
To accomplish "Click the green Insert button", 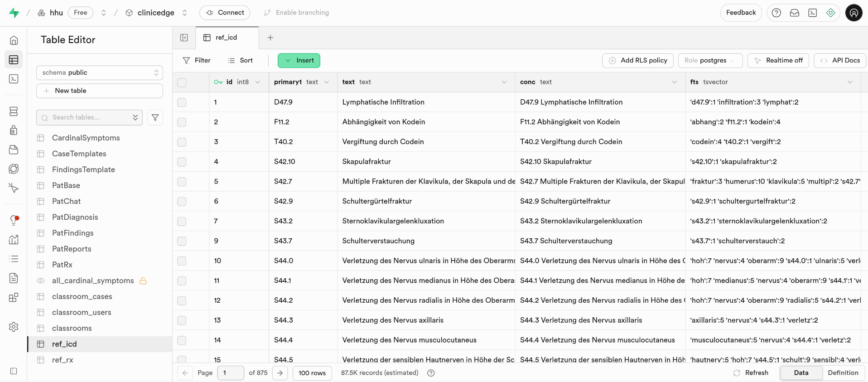I will coord(299,60).
